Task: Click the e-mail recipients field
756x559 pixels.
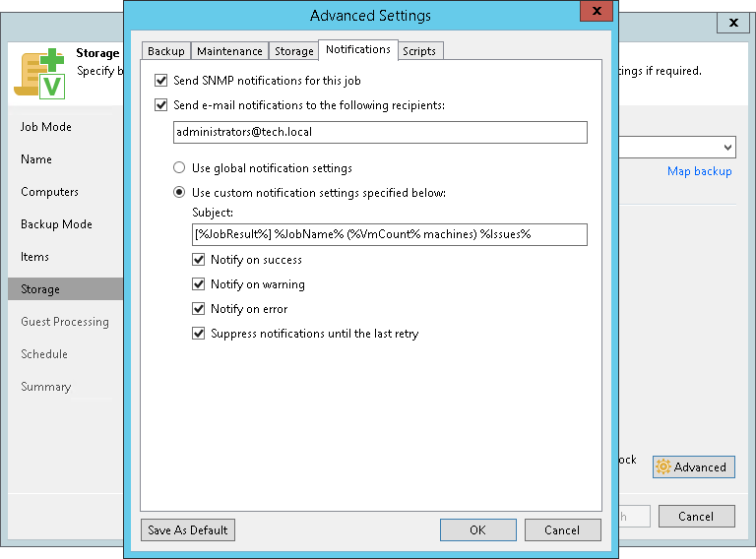Action: [x=379, y=132]
